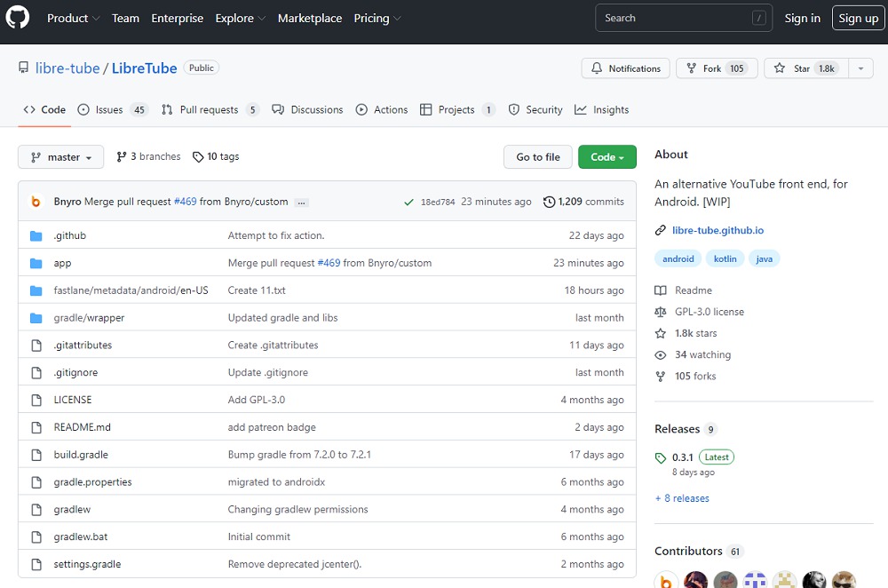Click the #469 link in the app row

(x=329, y=263)
